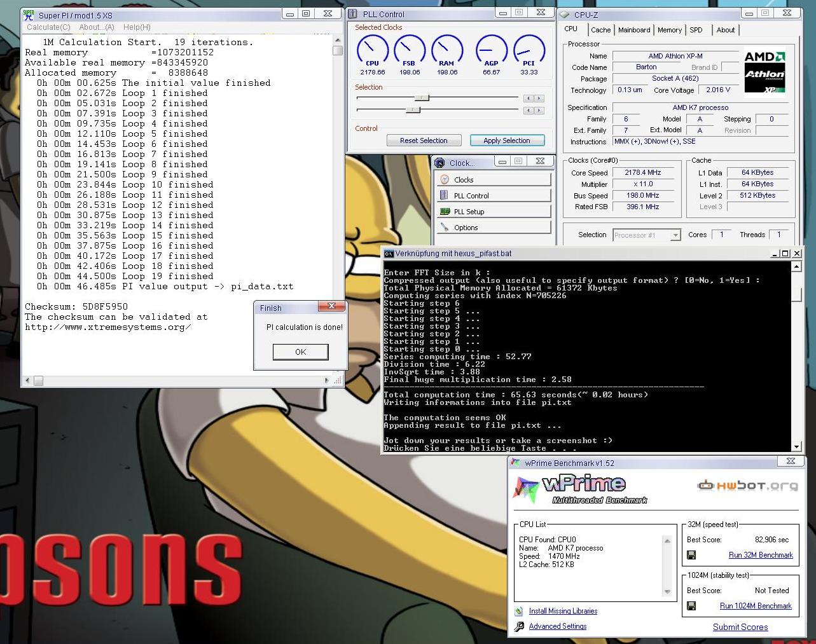Click OK in the Finish dialog
This screenshot has height=644, width=816.
[300, 352]
